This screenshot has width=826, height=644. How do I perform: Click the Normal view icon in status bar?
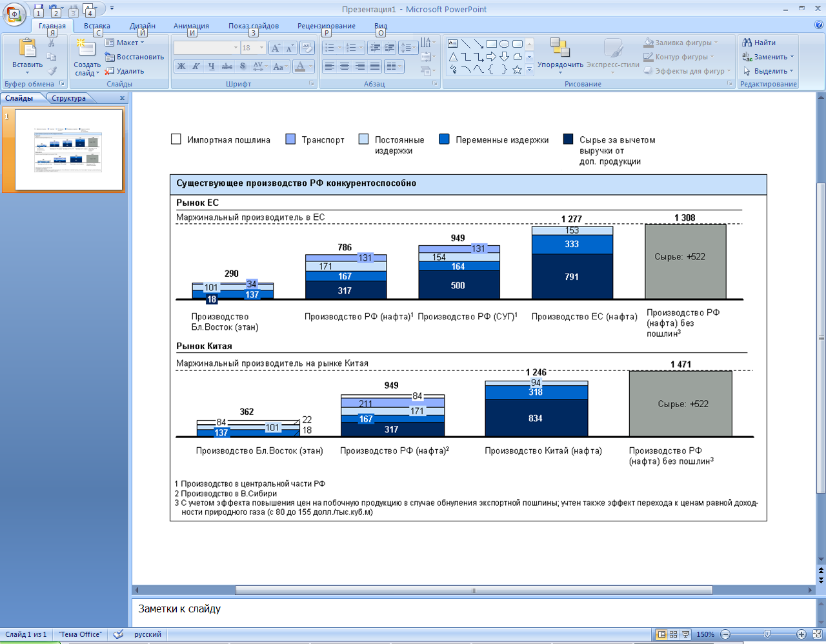(x=661, y=634)
